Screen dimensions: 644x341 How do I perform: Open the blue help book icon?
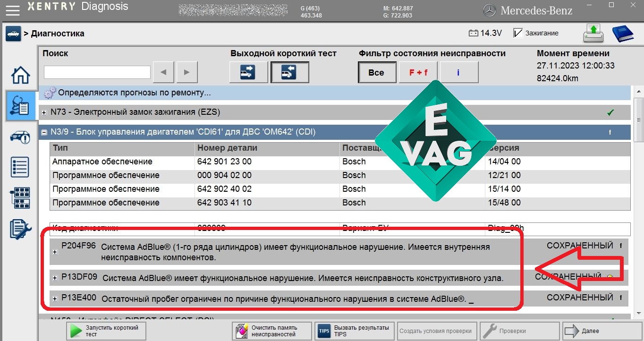click(x=623, y=34)
